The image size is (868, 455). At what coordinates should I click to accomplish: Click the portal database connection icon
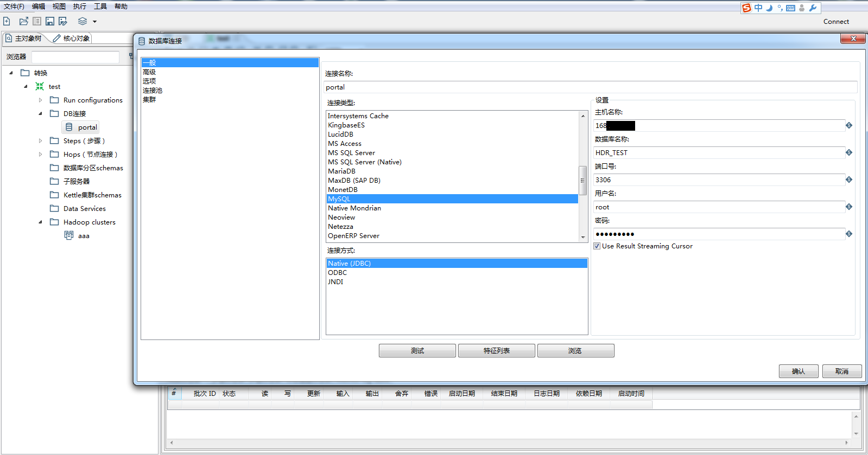point(69,127)
